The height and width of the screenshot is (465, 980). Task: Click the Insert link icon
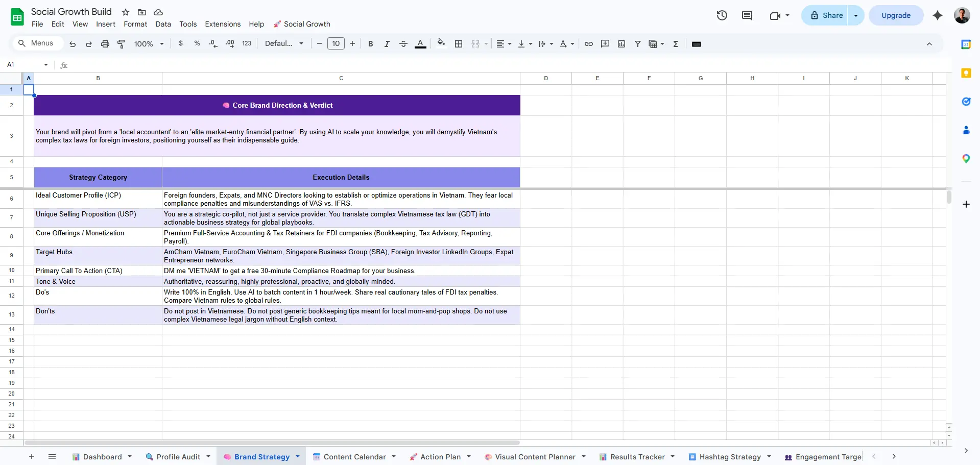pyautogui.click(x=589, y=44)
